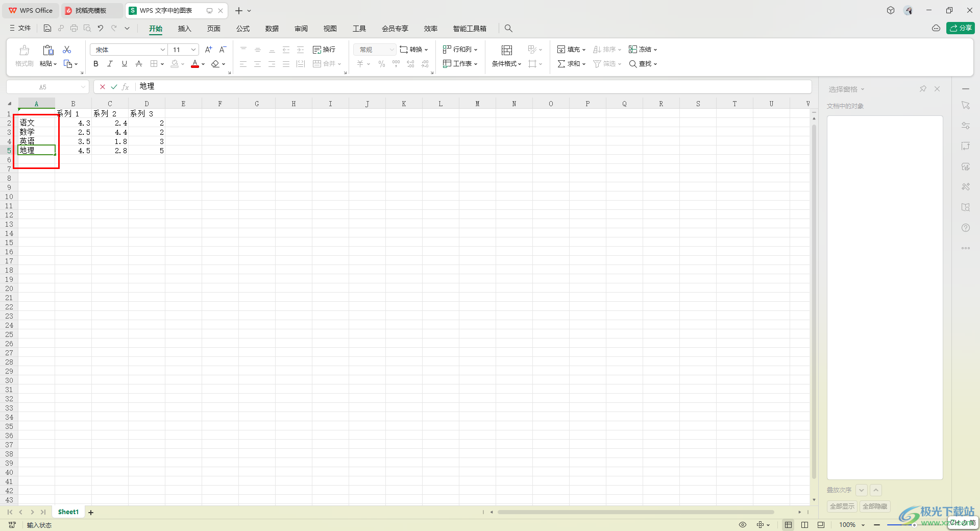Click the Share (分享) button
This screenshot has width=980, height=531.
tap(960, 28)
